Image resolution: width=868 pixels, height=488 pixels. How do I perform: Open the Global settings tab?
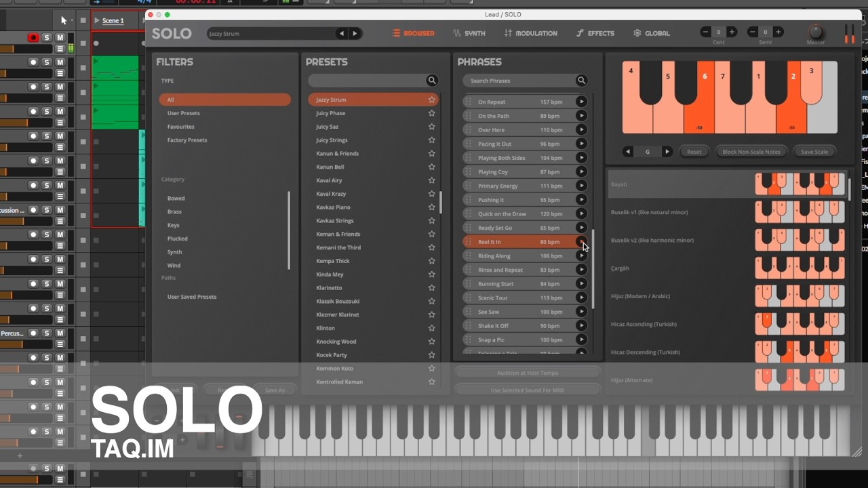point(652,33)
